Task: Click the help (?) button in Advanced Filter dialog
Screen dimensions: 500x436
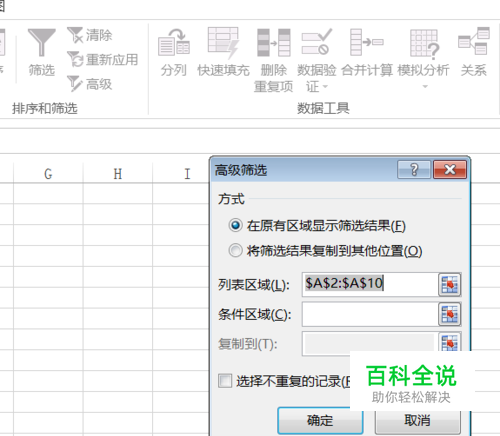Action: (414, 170)
